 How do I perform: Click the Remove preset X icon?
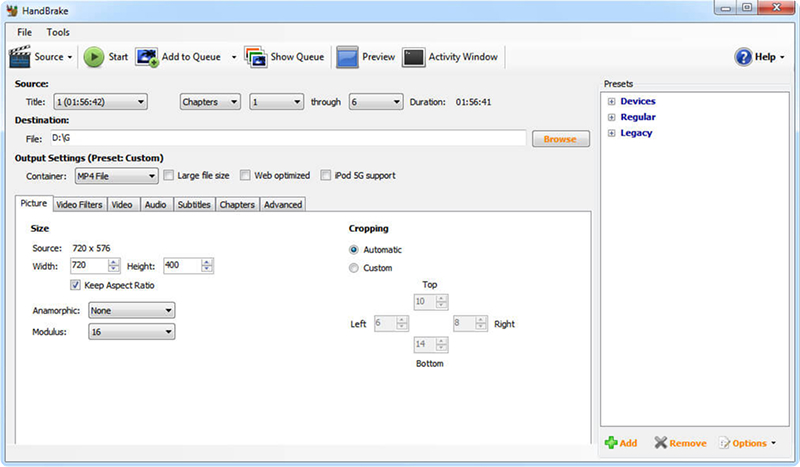tap(661, 443)
